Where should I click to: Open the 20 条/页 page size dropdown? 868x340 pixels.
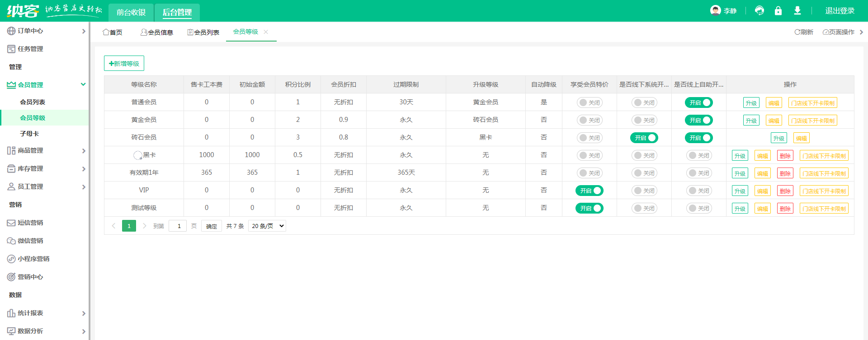coord(267,226)
